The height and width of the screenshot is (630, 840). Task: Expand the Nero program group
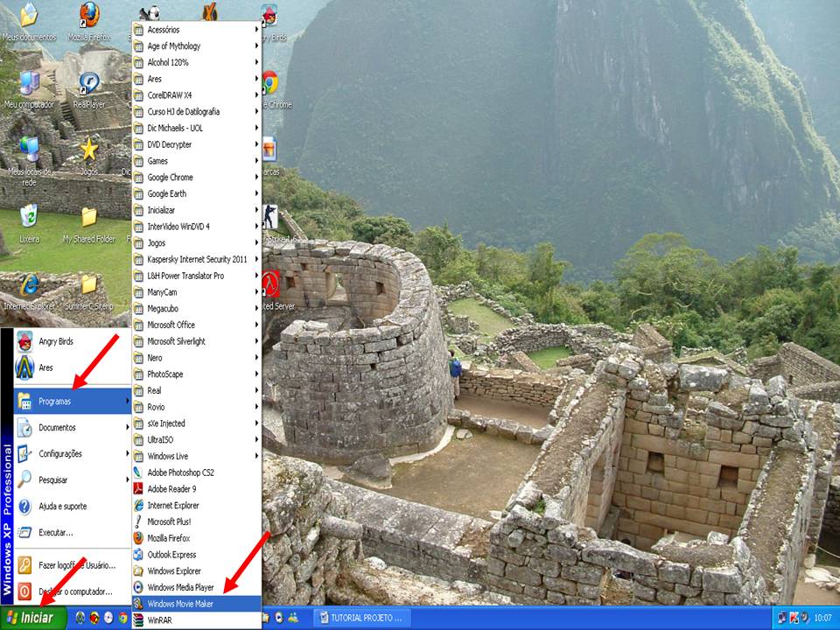point(197,358)
